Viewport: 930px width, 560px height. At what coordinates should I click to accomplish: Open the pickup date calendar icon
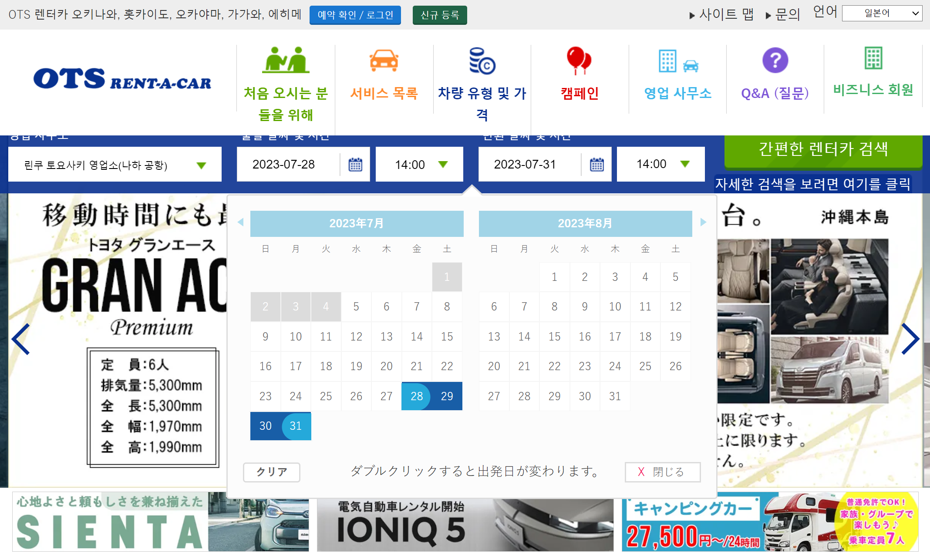[x=355, y=165]
